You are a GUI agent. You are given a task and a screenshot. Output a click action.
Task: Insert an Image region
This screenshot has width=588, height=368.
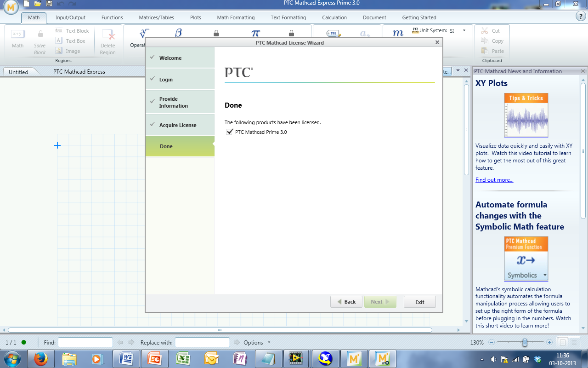68,51
